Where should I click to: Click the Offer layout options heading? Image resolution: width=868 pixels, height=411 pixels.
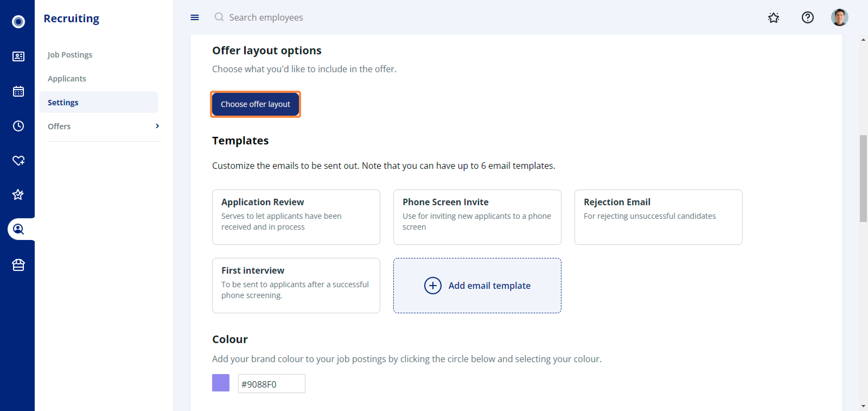(x=267, y=50)
